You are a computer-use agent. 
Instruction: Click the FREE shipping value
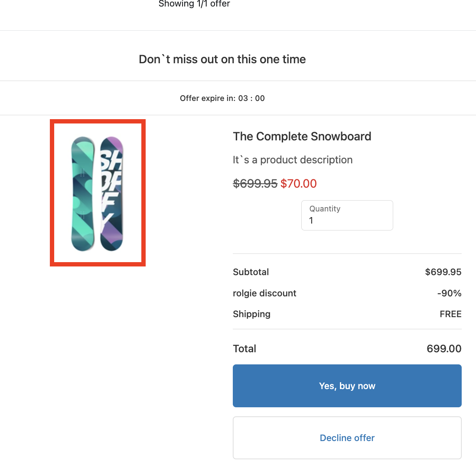tap(450, 314)
